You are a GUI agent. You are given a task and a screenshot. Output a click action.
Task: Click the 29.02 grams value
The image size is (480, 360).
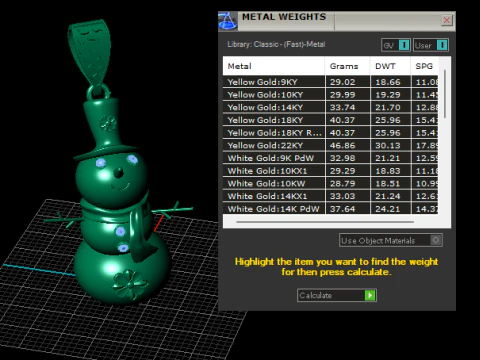click(x=342, y=82)
